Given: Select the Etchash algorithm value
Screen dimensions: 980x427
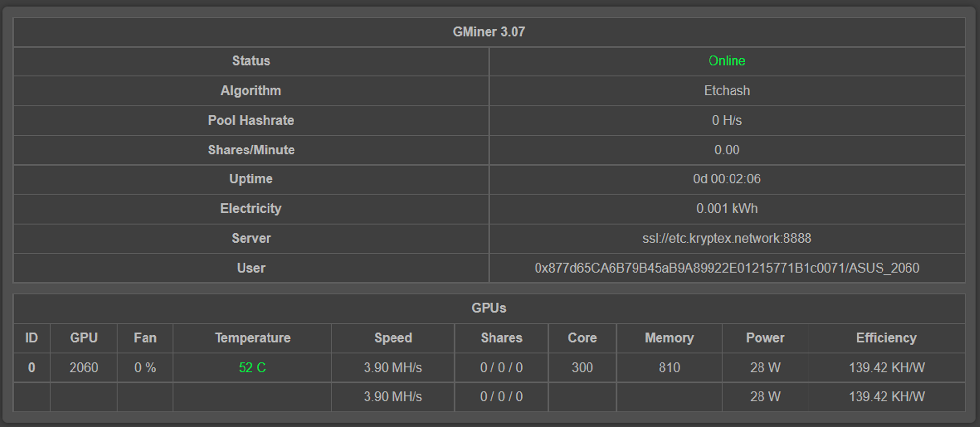Looking at the screenshot, I should pos(727,91).
